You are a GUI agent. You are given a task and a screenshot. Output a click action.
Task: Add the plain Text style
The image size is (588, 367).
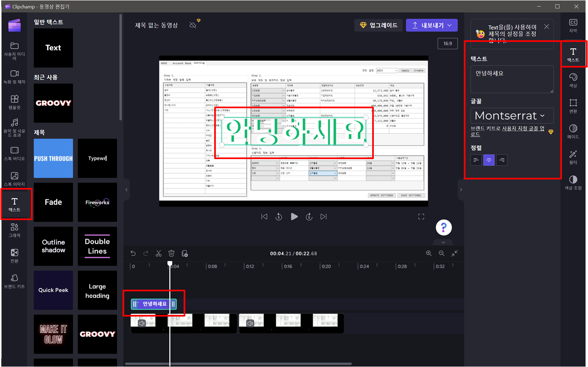(53, 48)
